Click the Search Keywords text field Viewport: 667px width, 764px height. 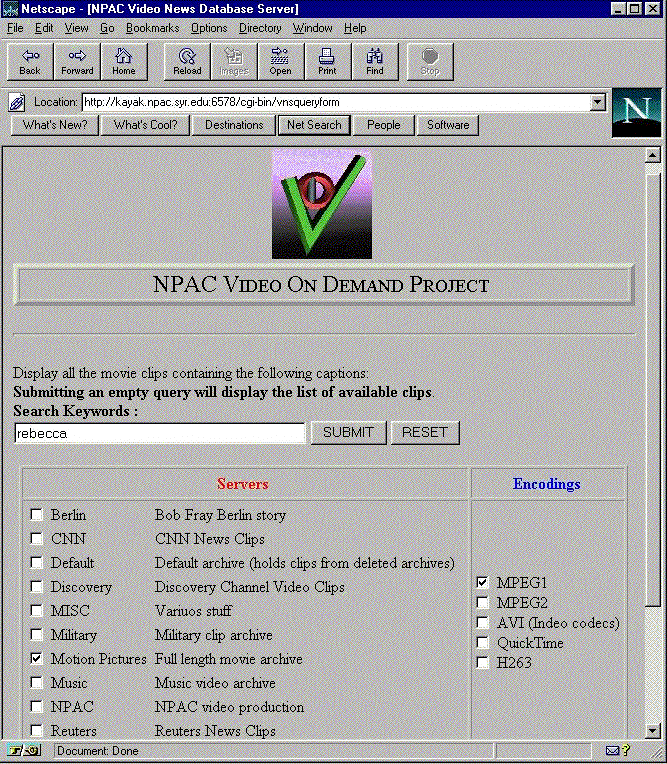(x=160, y=433)
